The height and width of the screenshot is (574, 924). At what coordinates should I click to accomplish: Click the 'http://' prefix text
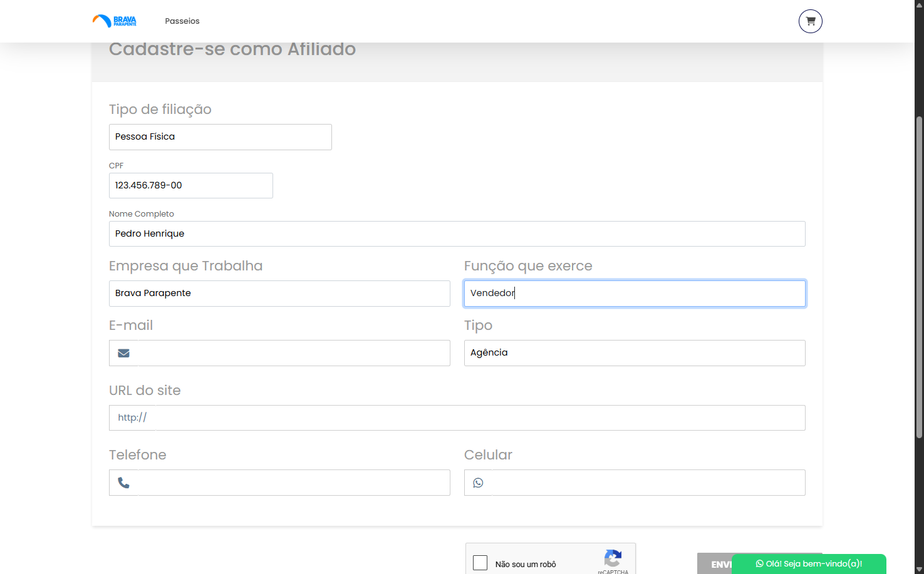[132, 418]
